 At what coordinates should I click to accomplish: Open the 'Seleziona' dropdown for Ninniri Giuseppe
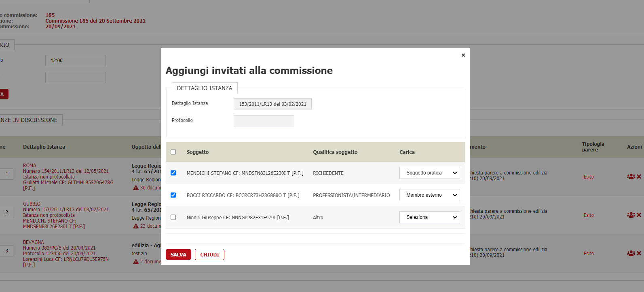[x=429, y=217]
